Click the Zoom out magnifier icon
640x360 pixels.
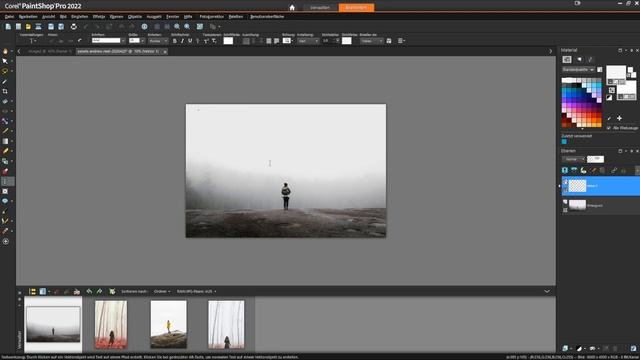177,27
